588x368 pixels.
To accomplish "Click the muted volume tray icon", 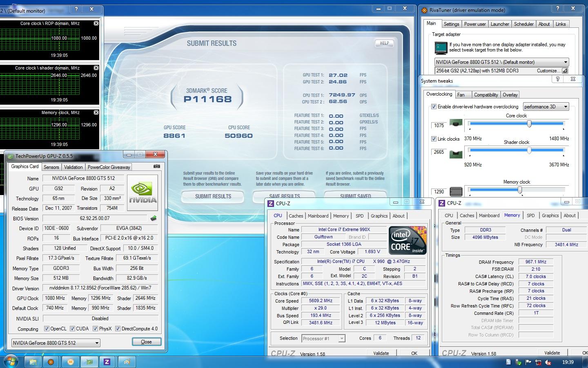I will (x=548, y=362).
